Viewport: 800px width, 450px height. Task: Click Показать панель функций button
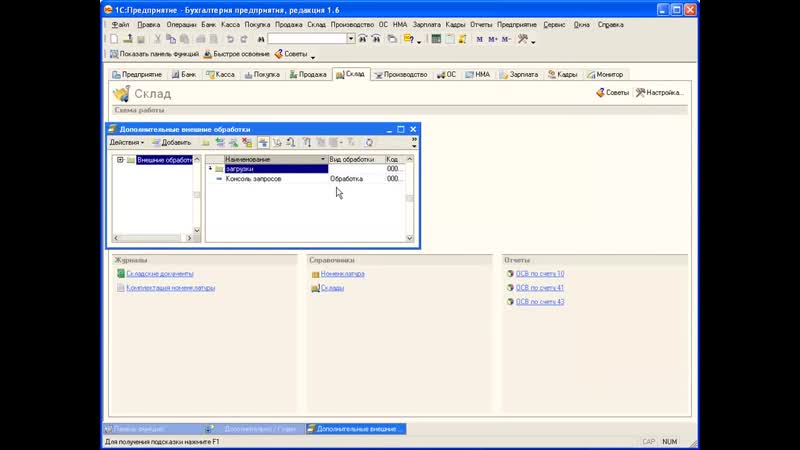(x=155, y=54)
